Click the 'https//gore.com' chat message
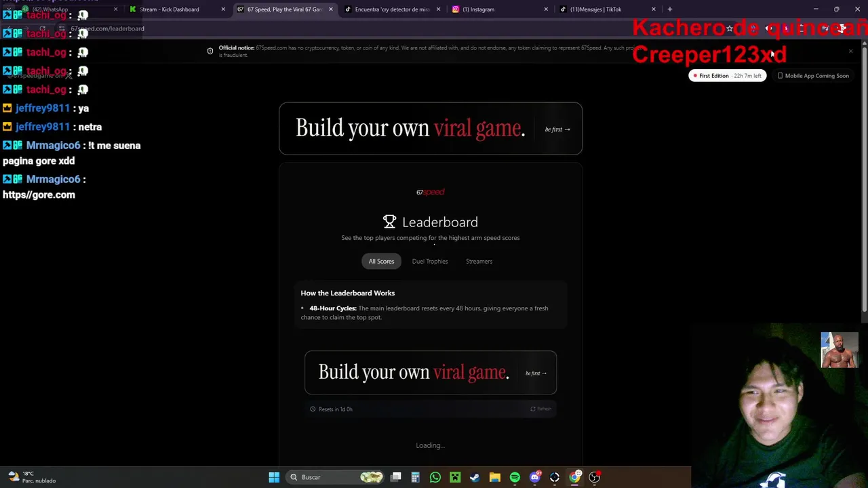Screen dimensions: 868x488 (x=39, y=195)
